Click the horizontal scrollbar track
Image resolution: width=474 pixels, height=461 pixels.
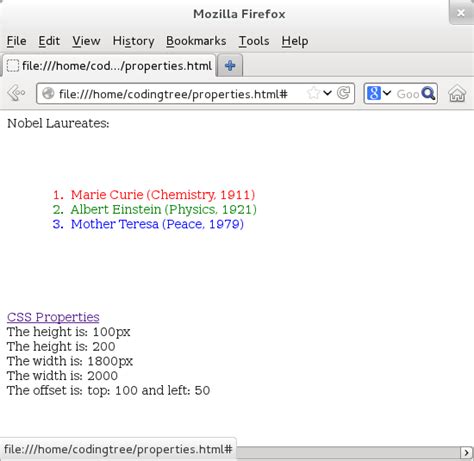pos(349,453)
